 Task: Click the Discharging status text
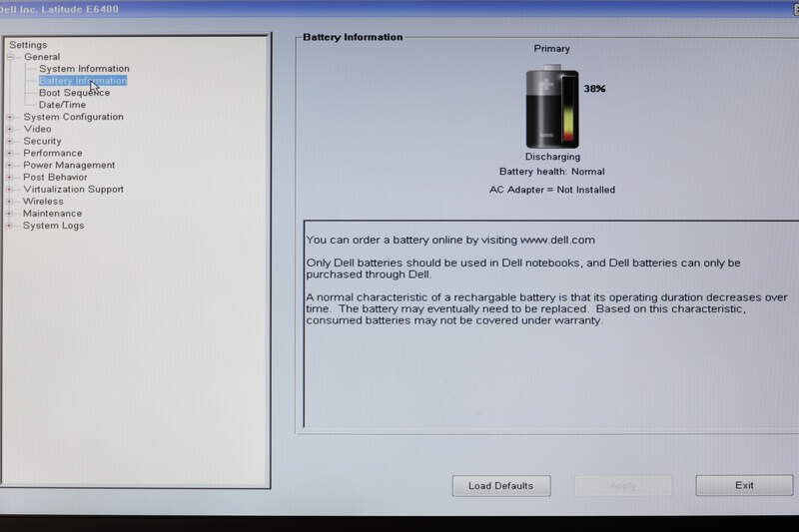click(x=552, y=157)
